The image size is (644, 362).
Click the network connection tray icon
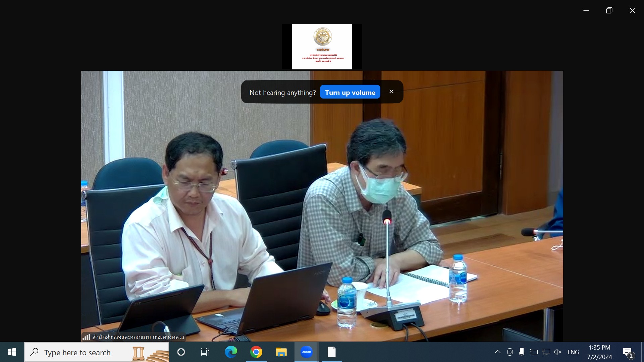click(x=546, y=352)
